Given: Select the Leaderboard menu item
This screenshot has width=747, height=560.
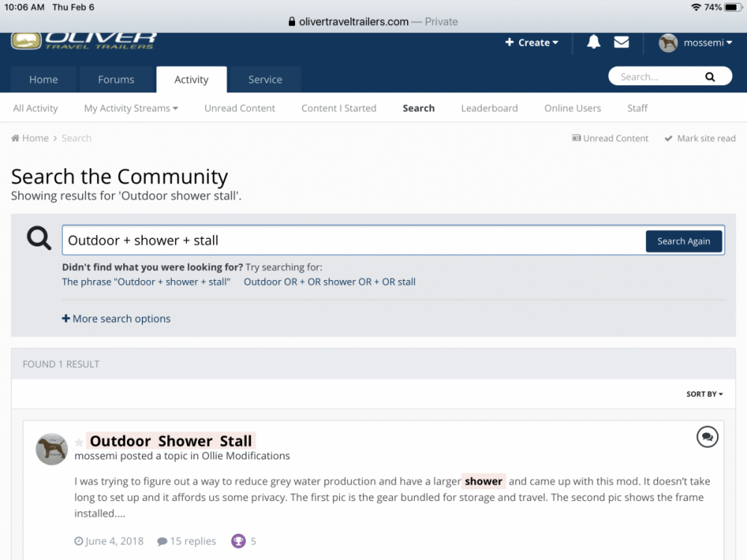Looking at the screenshot, I should tap(489, 108).
